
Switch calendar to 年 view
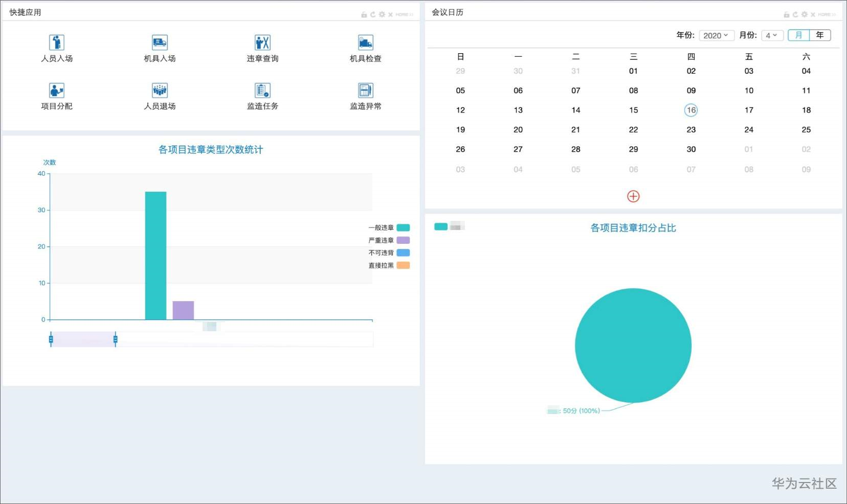tap(820, 35)
